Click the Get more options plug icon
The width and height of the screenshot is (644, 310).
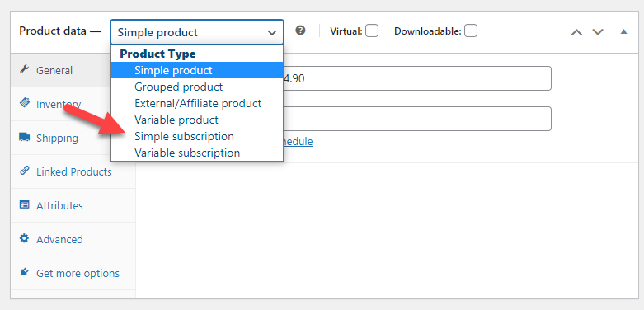coord(25,272)
